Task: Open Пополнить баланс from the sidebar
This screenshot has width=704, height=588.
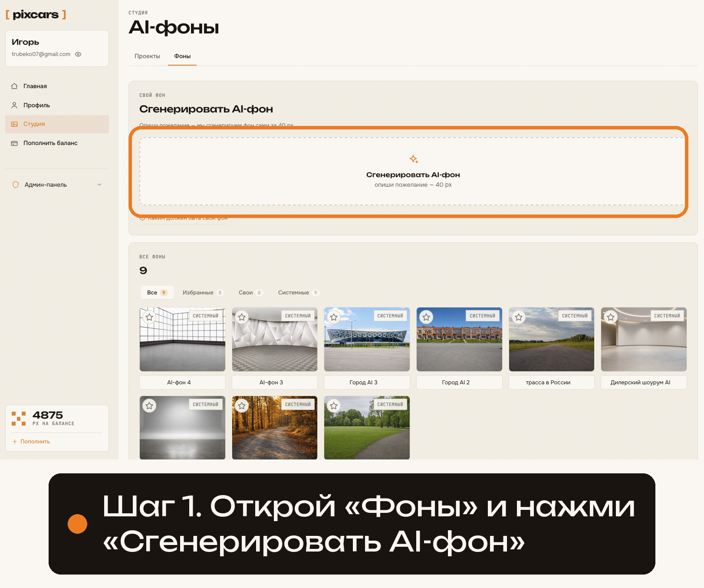Action: (57, 143)
